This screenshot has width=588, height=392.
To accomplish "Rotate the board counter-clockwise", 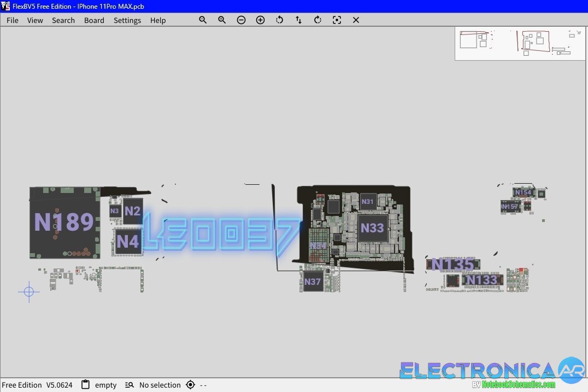I will (279, 20).
